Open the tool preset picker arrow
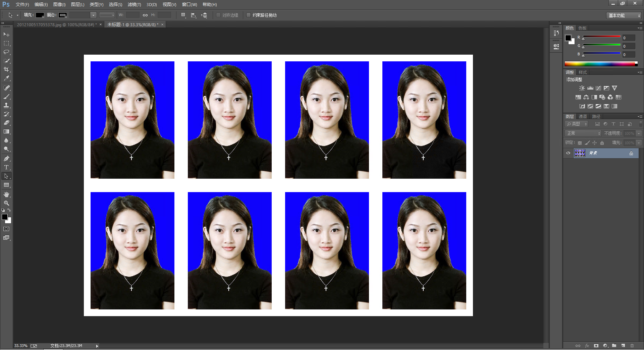Image resolution: width=644 pixels, height=350 pixels. pos(17,15)
